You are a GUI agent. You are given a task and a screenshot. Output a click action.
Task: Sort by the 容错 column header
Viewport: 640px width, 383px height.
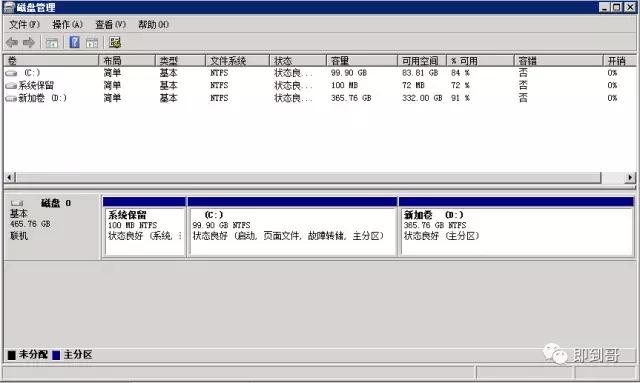pos(559,61)
